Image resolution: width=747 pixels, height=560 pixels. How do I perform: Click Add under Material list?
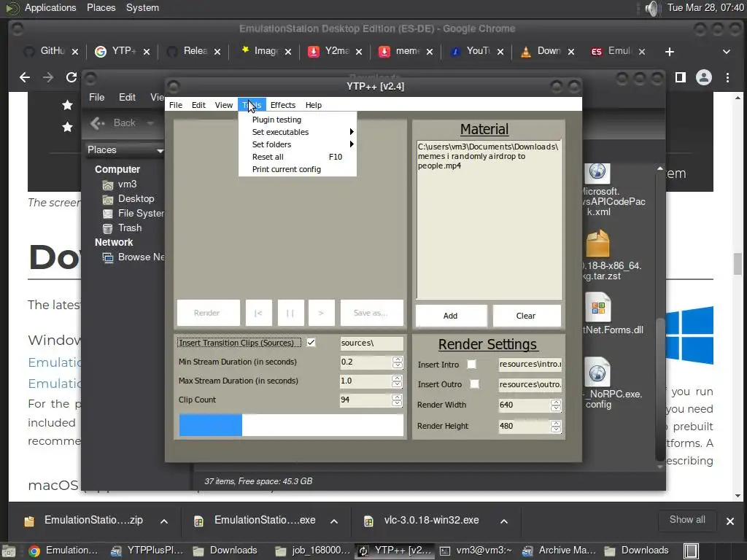point(451,316)
